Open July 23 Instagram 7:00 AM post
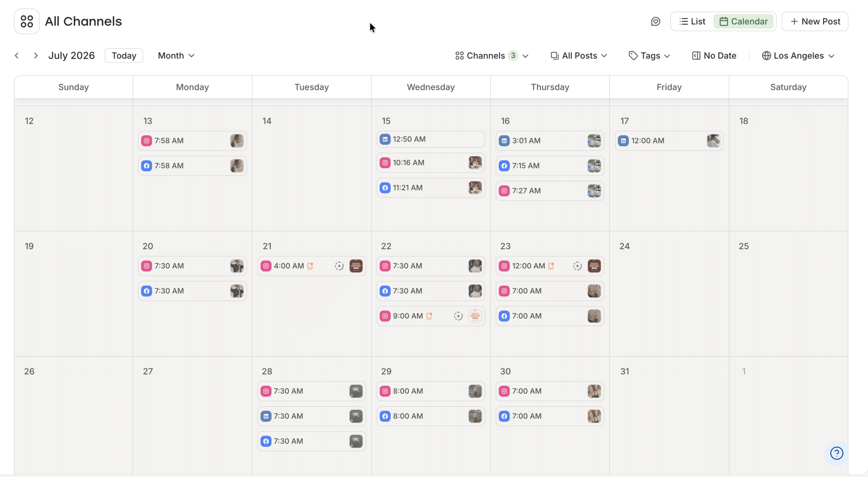Screen dimensions: 868x477 click(x=550, y=291)
